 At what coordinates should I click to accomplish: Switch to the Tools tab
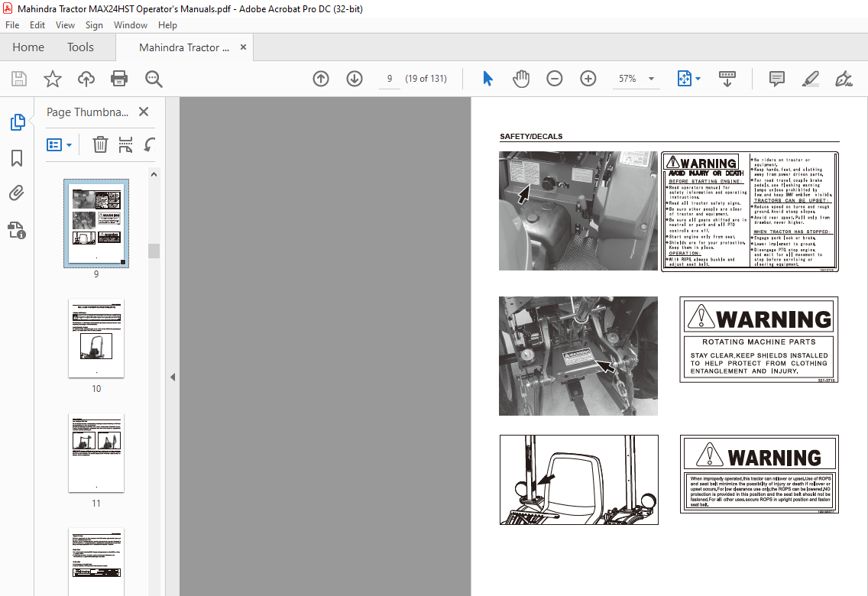point(80,47)
